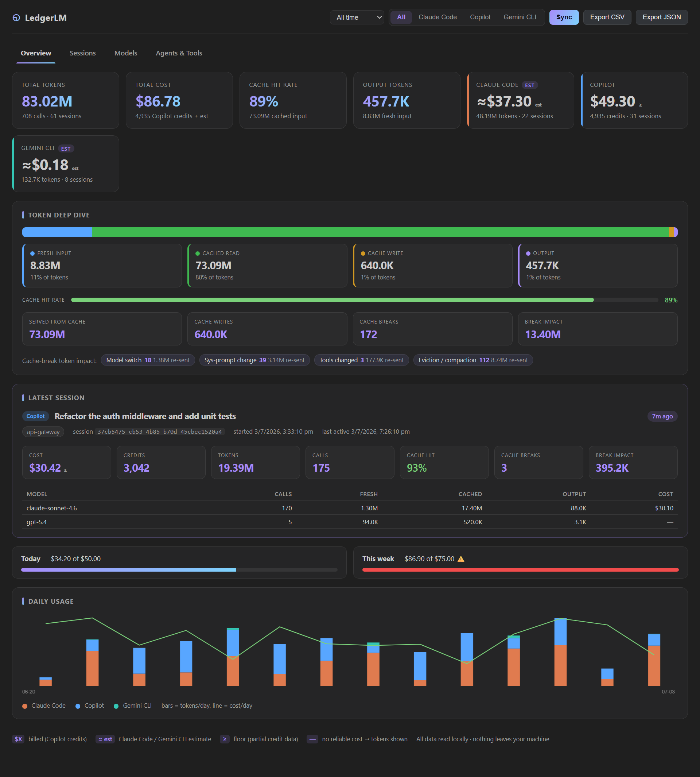Click the Eviction / compaction 112 chip
Screen dimensions: 700x777
click(473, 360)
